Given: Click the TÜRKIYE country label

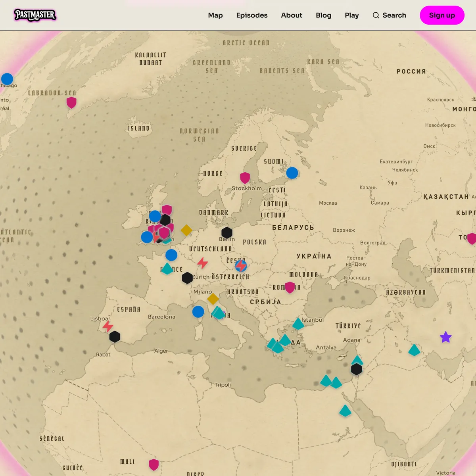Looking at the screenshot, I should click(348, 326).
